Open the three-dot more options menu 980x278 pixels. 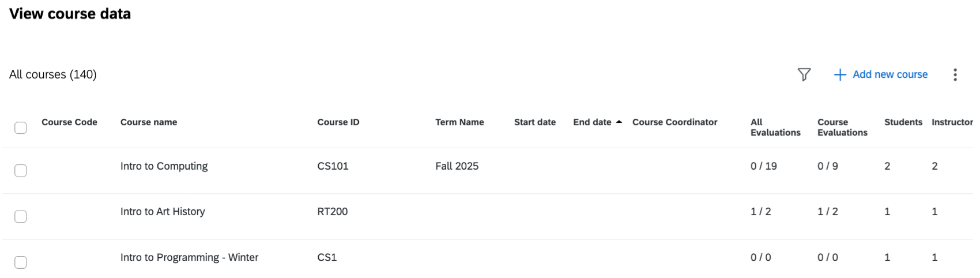tap(955, 74)
